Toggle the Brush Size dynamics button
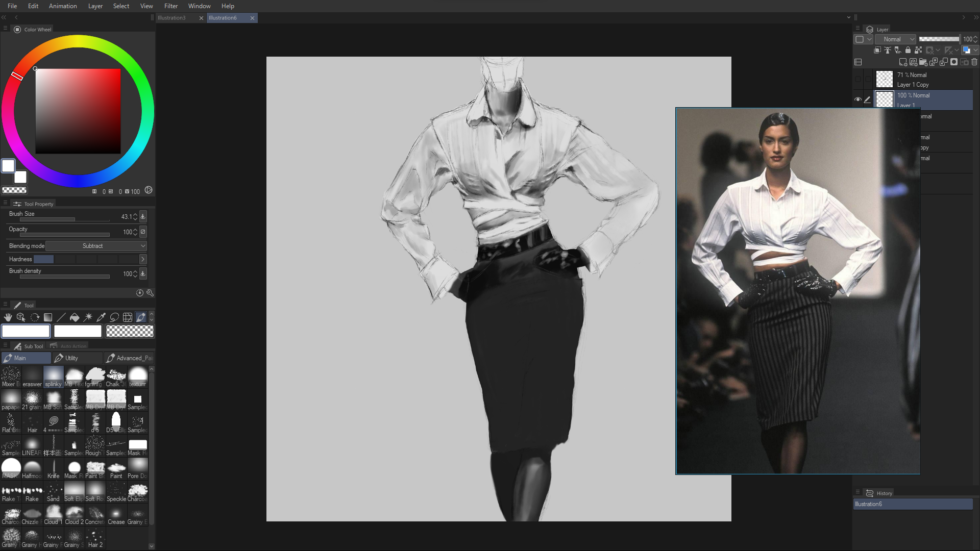980x551 pixels. 143,216
